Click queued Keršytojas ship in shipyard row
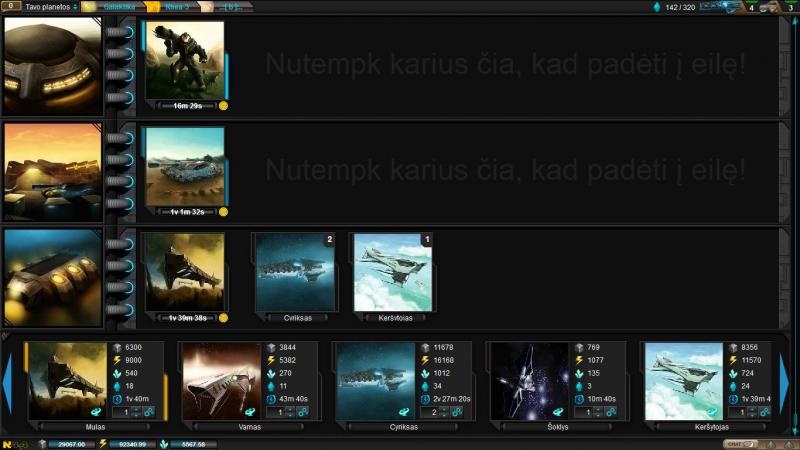 tap(393, 272)
